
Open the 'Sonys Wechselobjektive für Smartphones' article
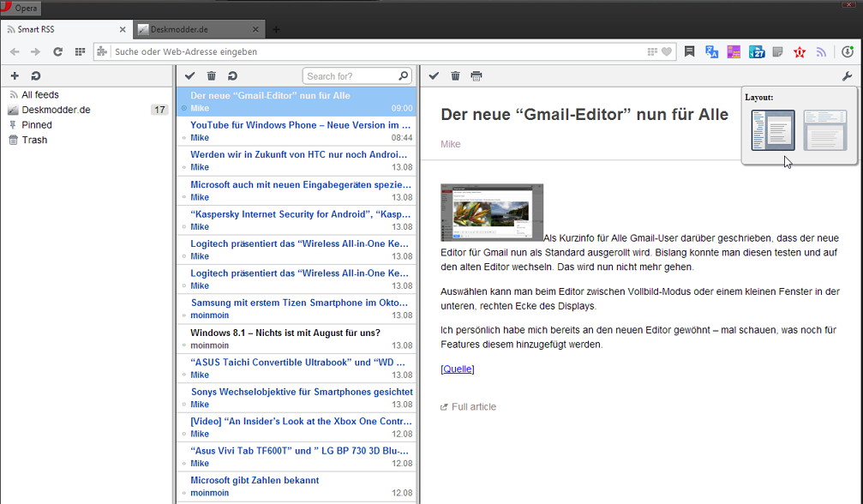point(297,397)
